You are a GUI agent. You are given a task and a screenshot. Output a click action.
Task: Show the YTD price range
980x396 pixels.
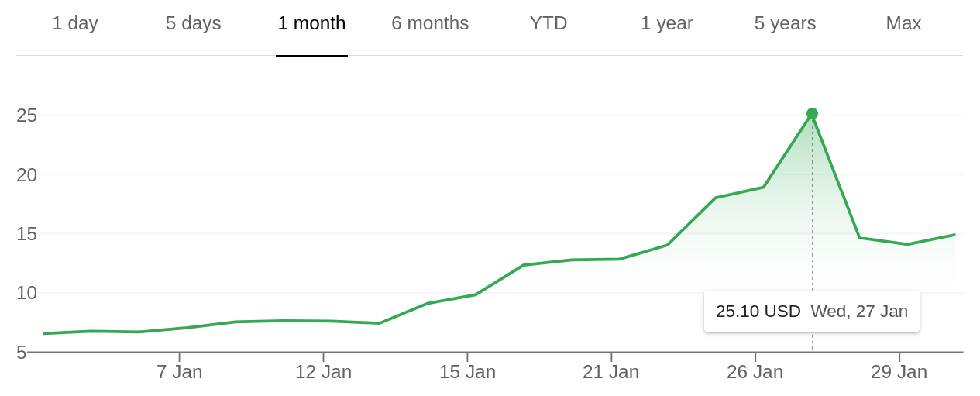click(548, 23)
